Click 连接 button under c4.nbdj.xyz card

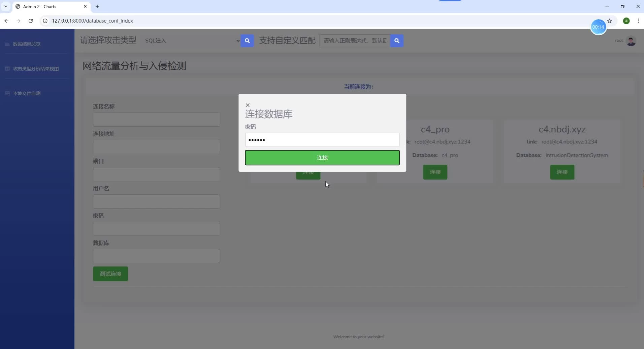[562, 172]
